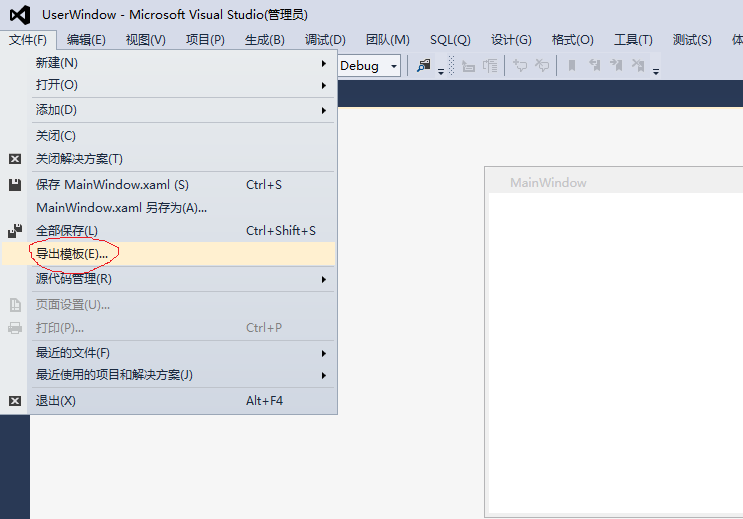Image resolution: width=743 pixels, height=519 pixels.
Task: Open the 工具(T) menu
Action: (x=633, y=40)
